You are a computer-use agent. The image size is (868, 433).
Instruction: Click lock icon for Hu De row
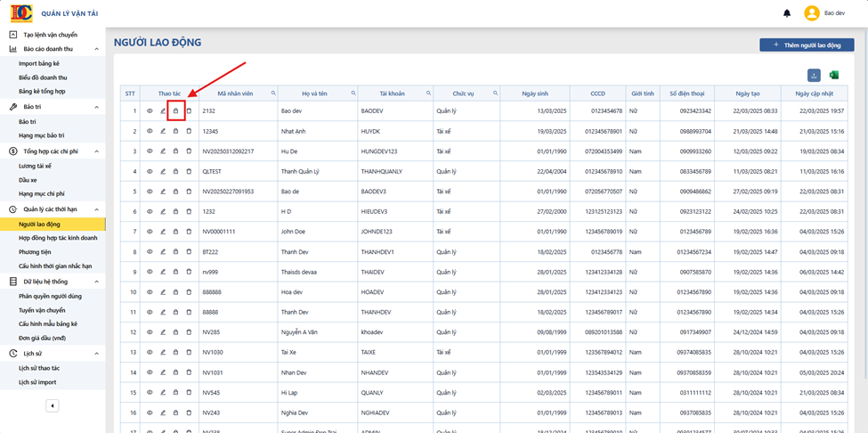(x=176, y=151)
